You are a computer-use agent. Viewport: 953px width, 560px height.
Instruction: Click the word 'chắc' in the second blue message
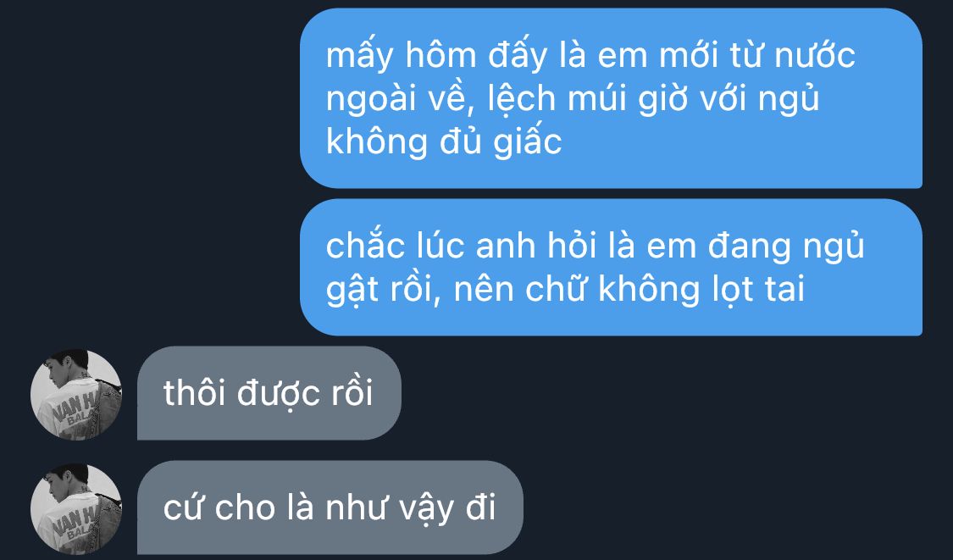tap(365, 246)
